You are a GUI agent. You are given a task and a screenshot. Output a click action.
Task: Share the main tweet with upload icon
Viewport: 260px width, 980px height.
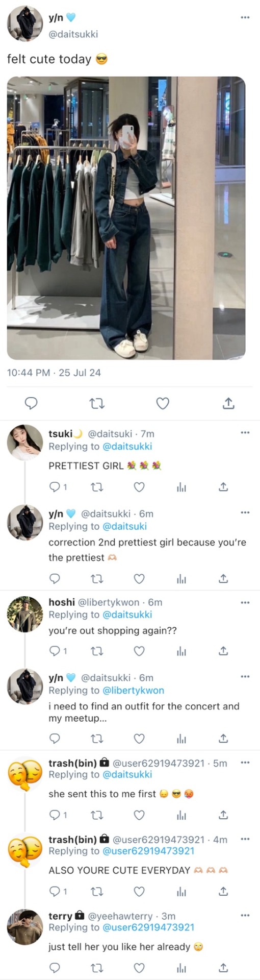[228, 403]
